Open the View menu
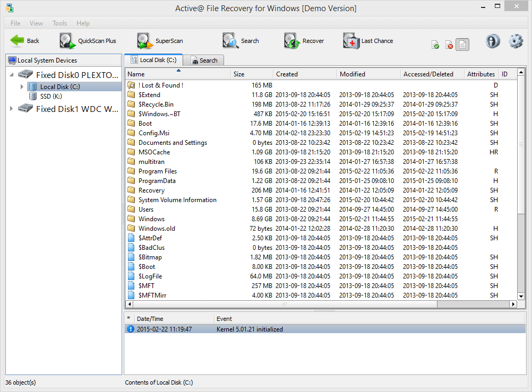Image resolution: width=532 pixels, height=392 pixels. coord(36,23)
